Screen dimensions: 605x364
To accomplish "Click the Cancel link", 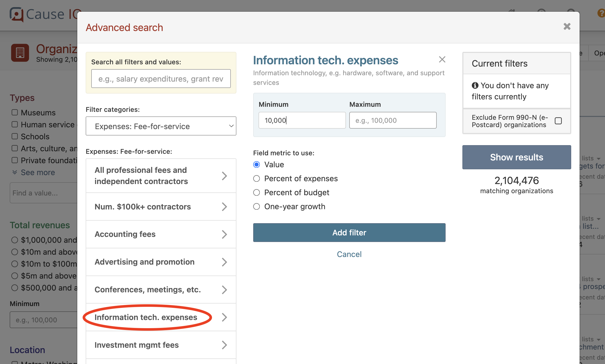I will (349, 254).
